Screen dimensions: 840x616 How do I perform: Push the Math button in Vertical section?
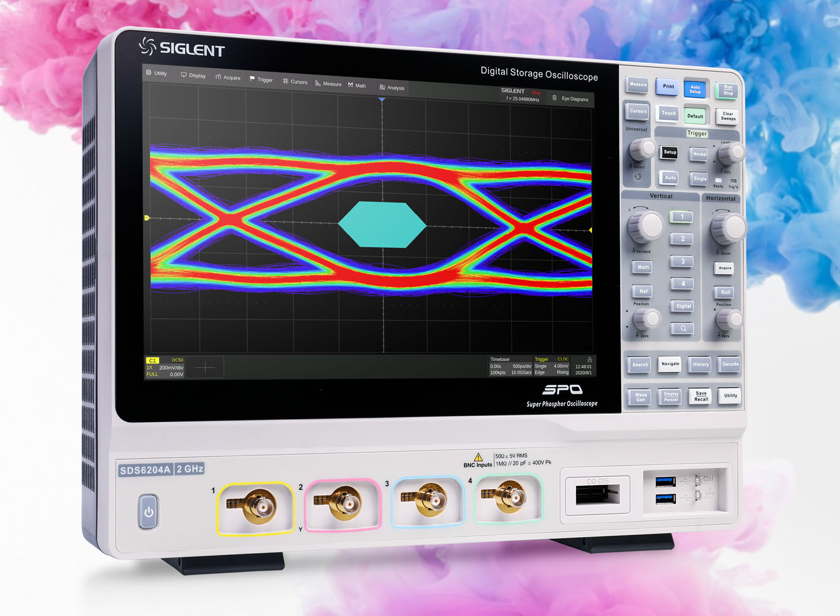643,267
